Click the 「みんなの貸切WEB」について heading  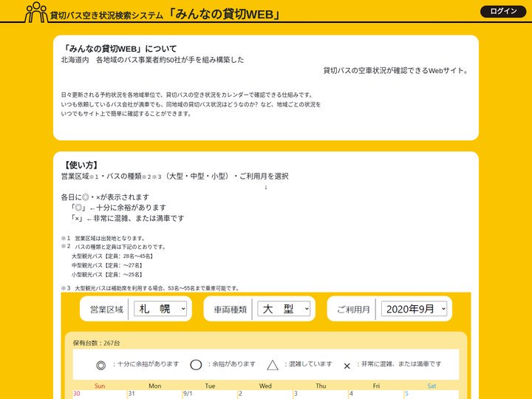pos(119,49)
